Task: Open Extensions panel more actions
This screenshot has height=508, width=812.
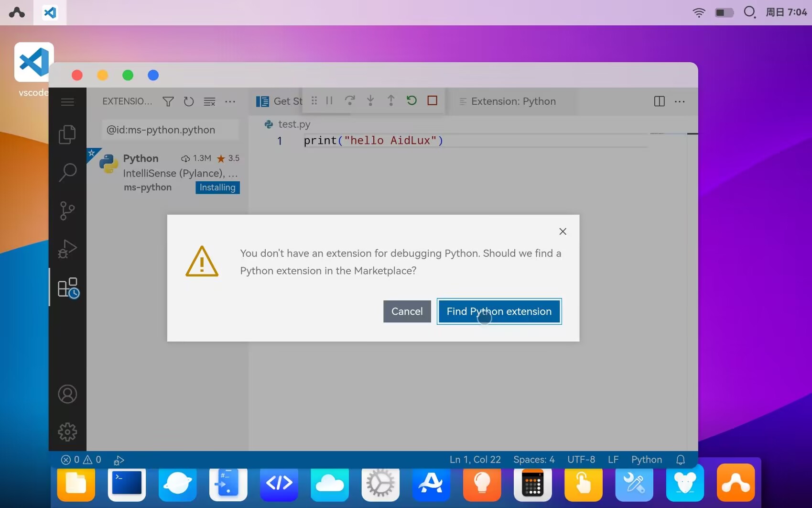Action: coord(230,101)
